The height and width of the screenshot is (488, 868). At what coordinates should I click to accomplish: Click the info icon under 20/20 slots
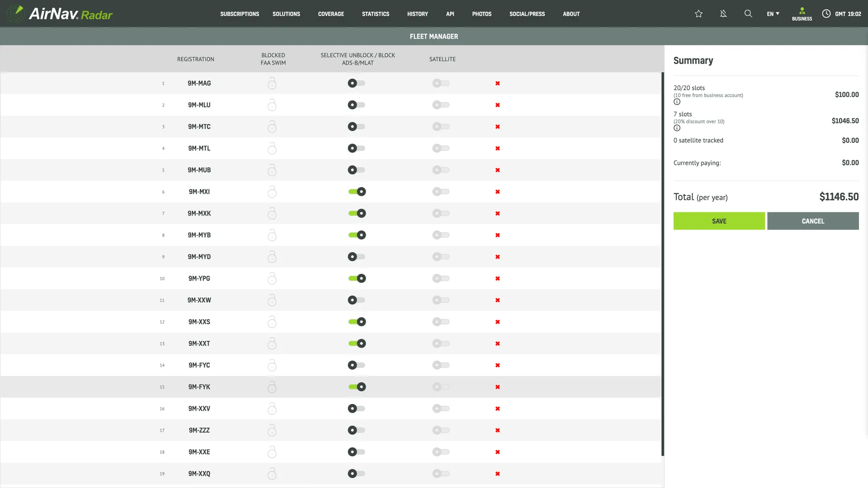[677, 102]
